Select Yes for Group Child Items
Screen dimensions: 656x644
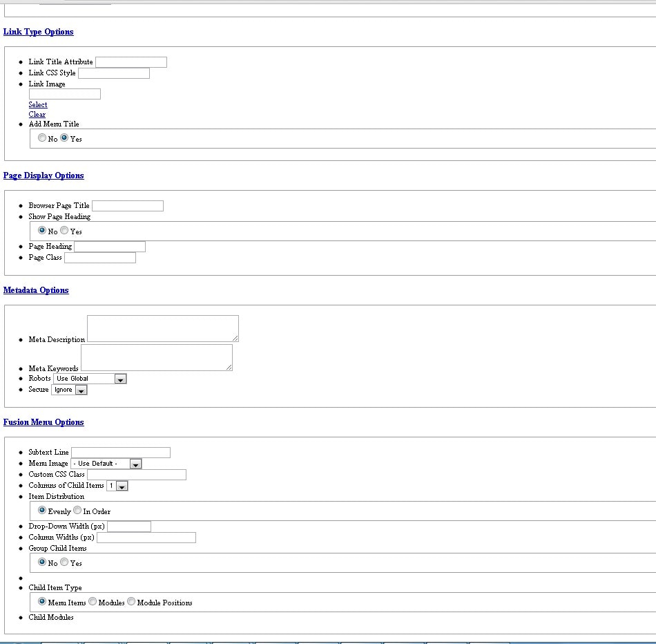click(x=64, y=562)
